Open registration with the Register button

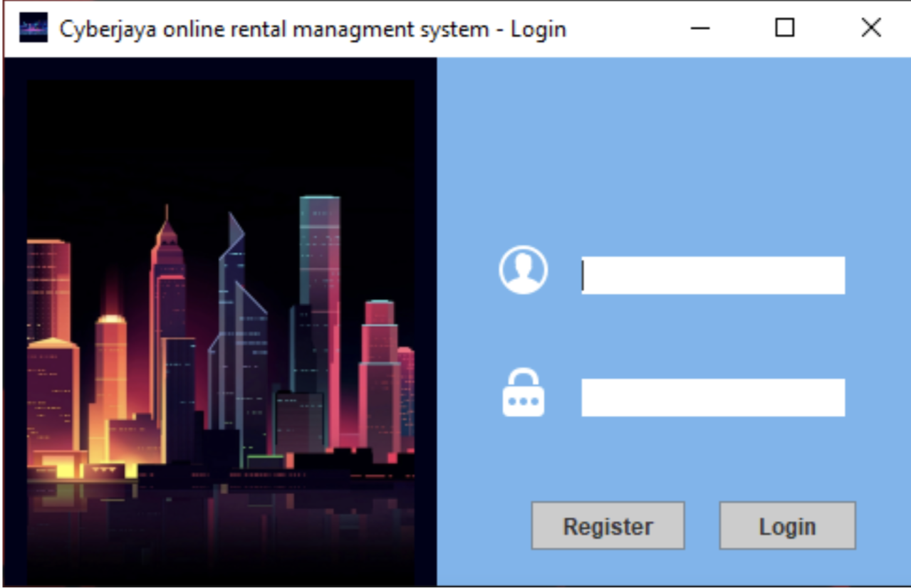pyautogui.click(x=608, y=525)
